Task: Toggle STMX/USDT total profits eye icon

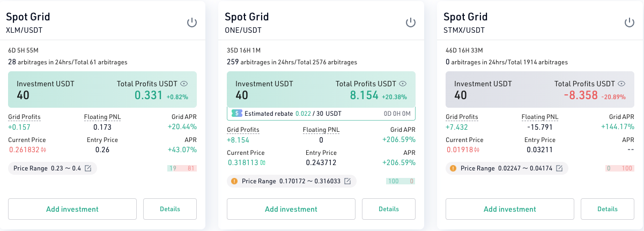Action: pos(621,84)
